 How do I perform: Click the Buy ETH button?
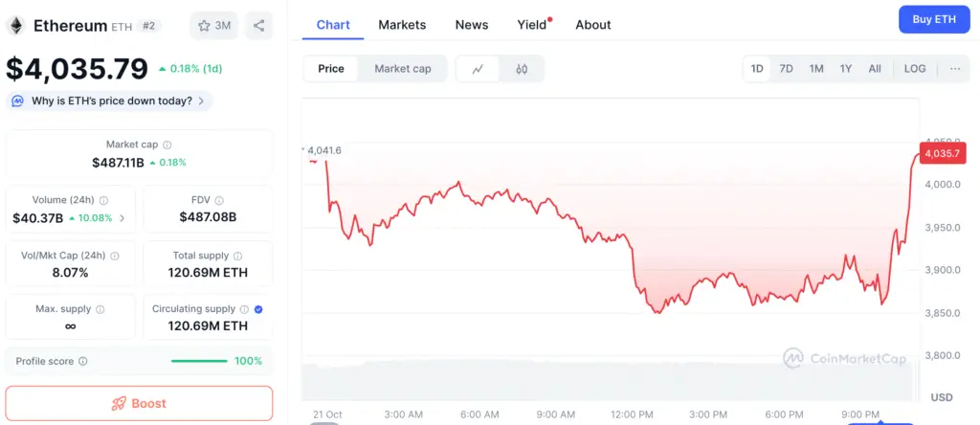[x=934, y=19]
